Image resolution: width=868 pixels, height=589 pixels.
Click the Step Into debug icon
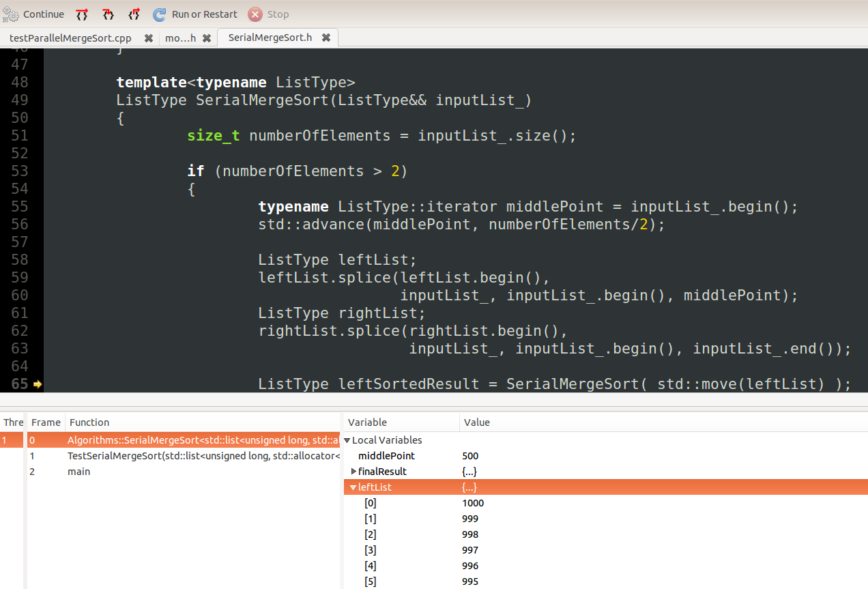click(x=107, y=14)
